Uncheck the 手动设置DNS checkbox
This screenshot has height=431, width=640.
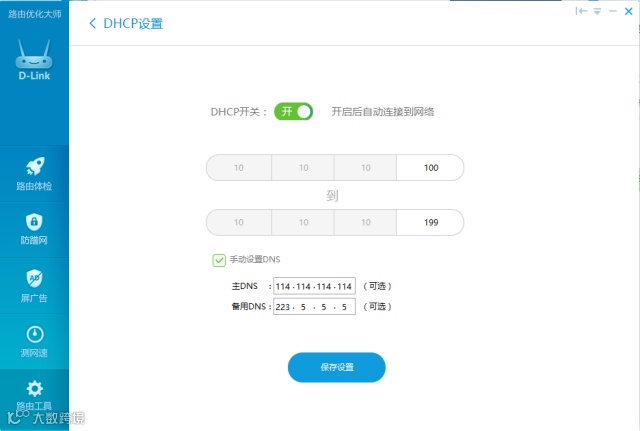click(219, 260)
